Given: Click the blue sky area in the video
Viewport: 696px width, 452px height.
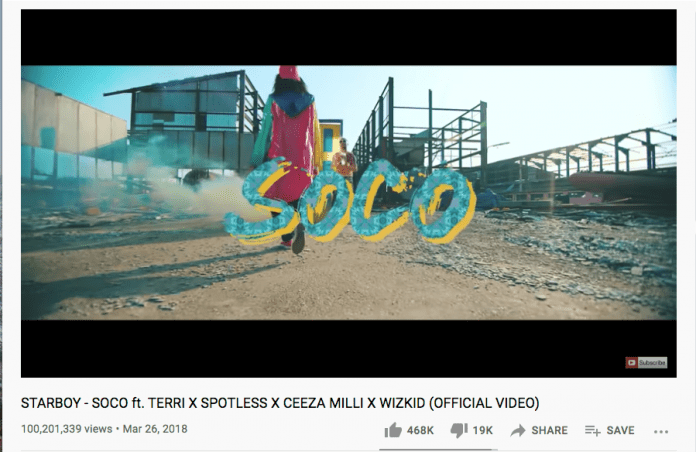Looking at the screenshot, I should click(x=555, y=102).
